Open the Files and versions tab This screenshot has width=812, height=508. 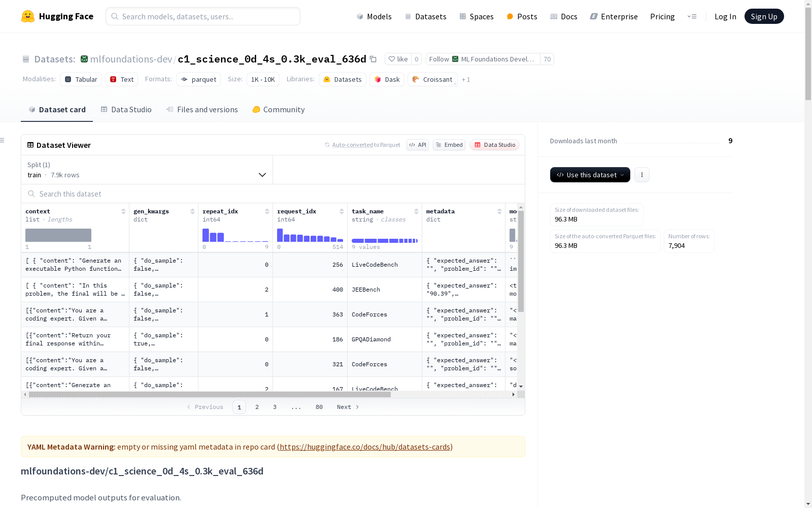(x=202, y=110)
